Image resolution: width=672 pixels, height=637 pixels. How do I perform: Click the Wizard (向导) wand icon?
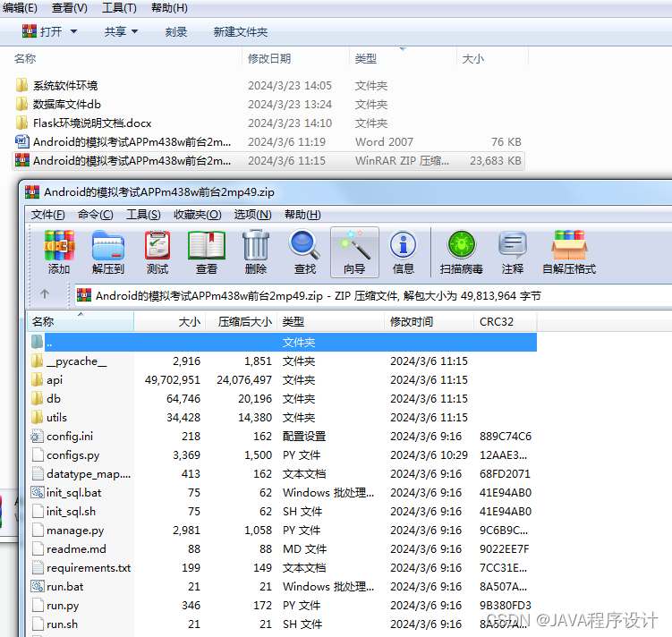click(x=354, y=245)
